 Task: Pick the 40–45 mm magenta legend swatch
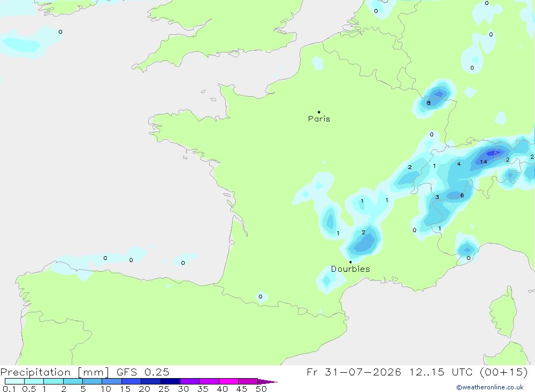(228, 381)
